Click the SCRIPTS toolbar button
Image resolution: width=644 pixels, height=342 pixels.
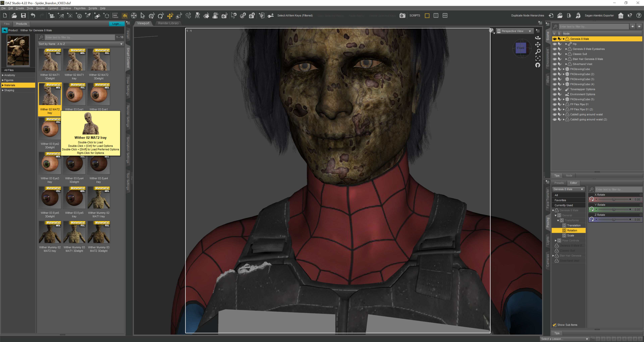[415, 15]
